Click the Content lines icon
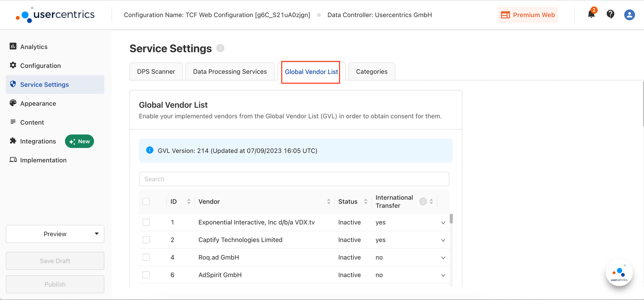The image size is (644, 300). tap(13, 122)
